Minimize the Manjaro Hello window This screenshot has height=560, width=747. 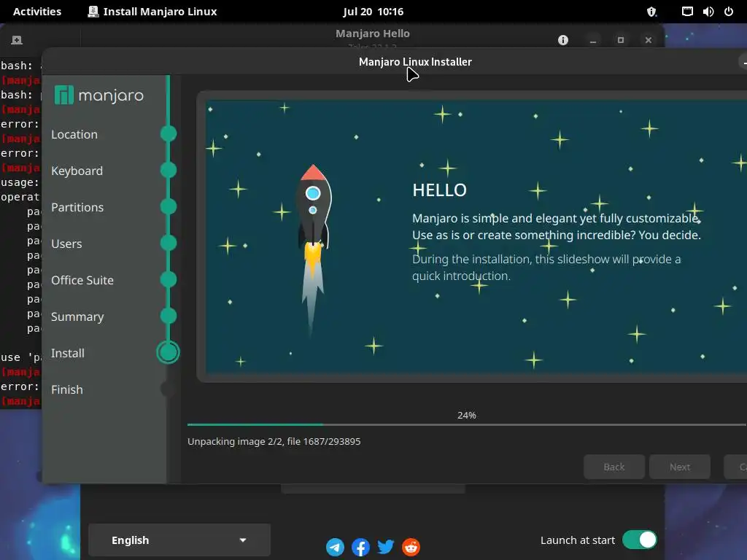coord(593,41)
